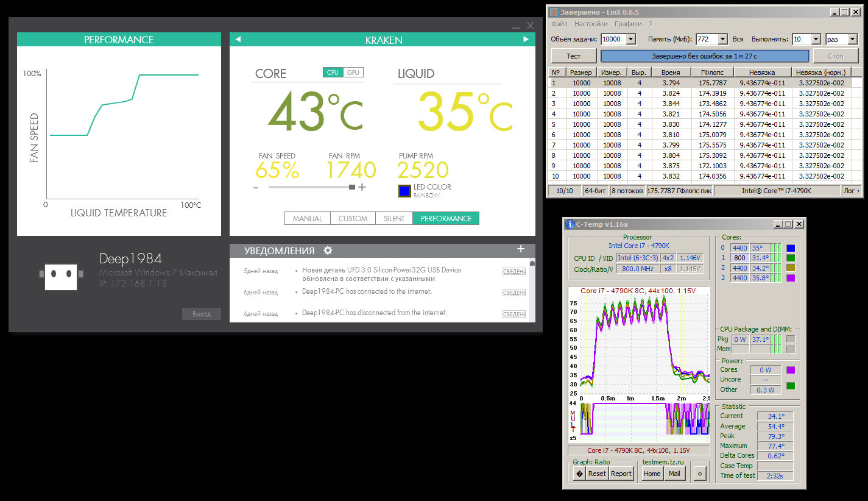868x501 pixels.
Task: Expand the Лог panel in LinX status bar
Action: pos(851,191)
